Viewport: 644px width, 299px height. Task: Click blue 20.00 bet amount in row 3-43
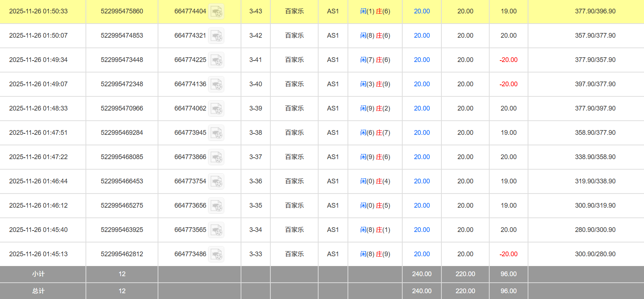pos(421,11)
